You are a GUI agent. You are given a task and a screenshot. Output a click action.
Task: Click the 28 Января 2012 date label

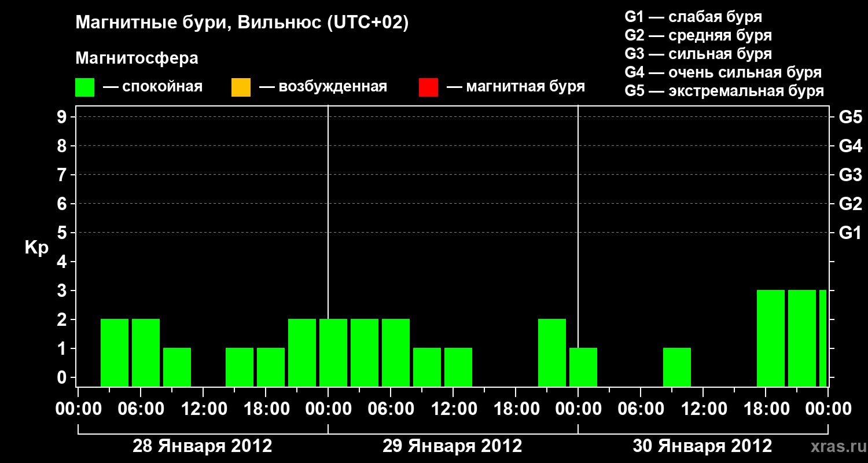[203, 446]
